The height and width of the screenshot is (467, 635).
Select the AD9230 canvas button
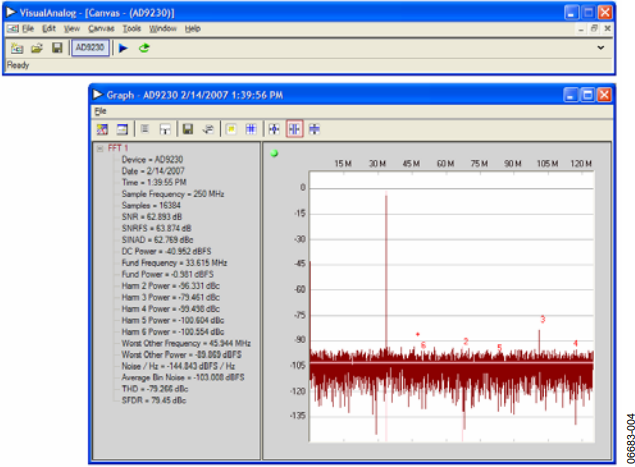tap(90, 48)
